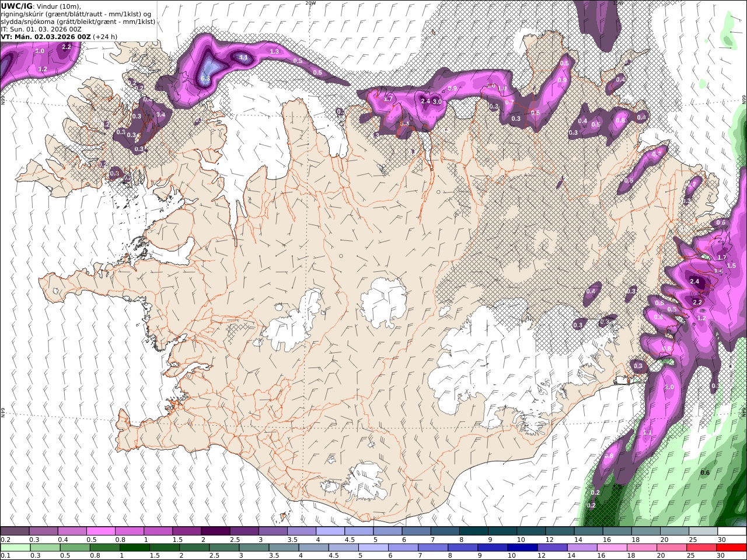Click the "(+24 h)" forecast offset text
Image resolution: width=747 pixels, height=560 pixels.
click(105, 37)
